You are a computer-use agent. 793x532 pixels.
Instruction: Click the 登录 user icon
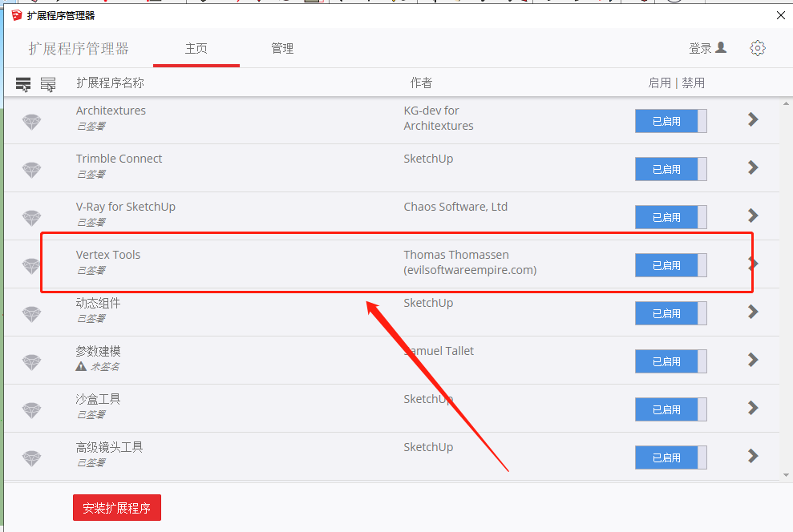[720, 48]
